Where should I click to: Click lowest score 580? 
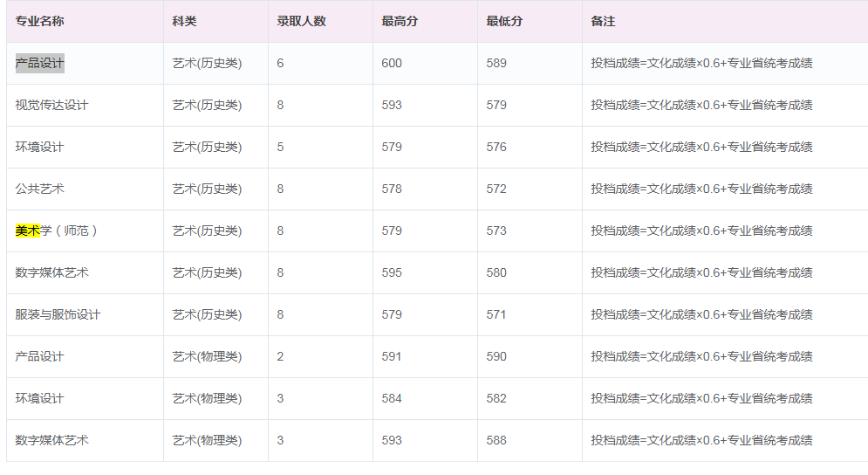click(x=496, y=272)
